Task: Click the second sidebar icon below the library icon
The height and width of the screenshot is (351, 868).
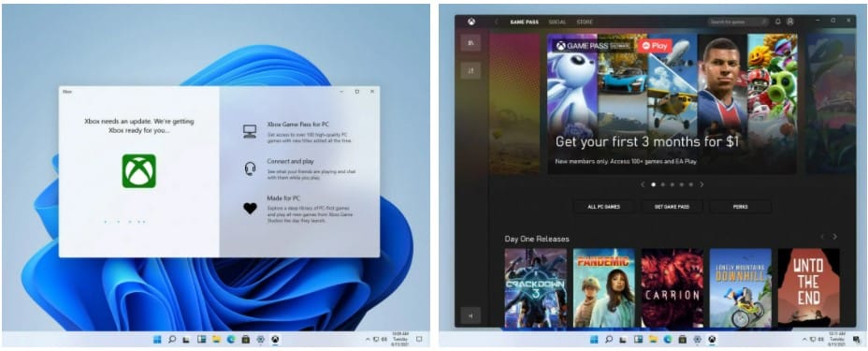Action: coord(470,70)
